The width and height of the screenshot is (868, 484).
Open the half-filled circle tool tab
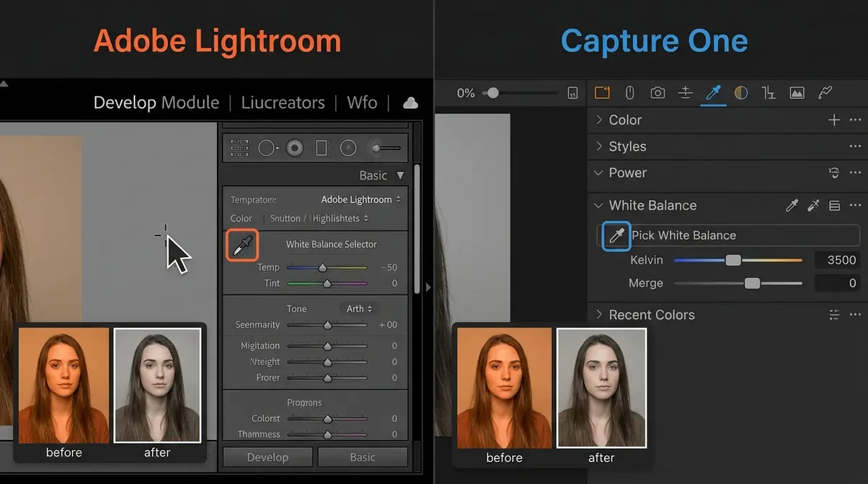[741, 93]
